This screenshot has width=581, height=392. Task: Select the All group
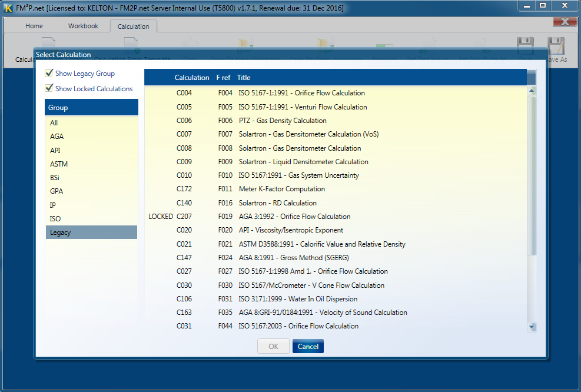[91, 122]
